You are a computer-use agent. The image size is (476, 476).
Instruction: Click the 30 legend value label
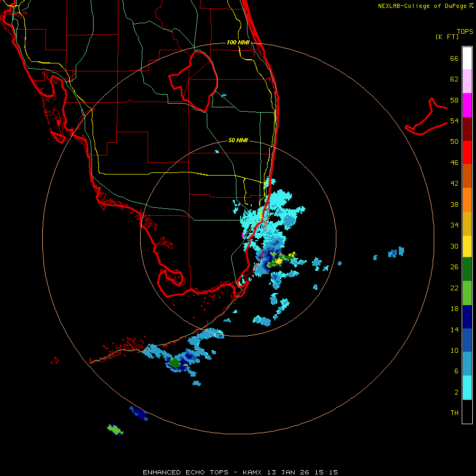pos(454,246)
